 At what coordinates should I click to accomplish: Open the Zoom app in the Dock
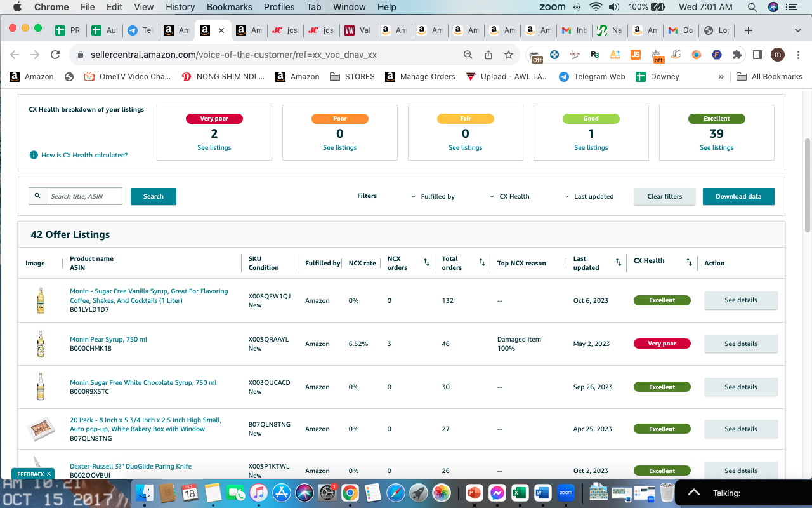click(x=565, y=492)
